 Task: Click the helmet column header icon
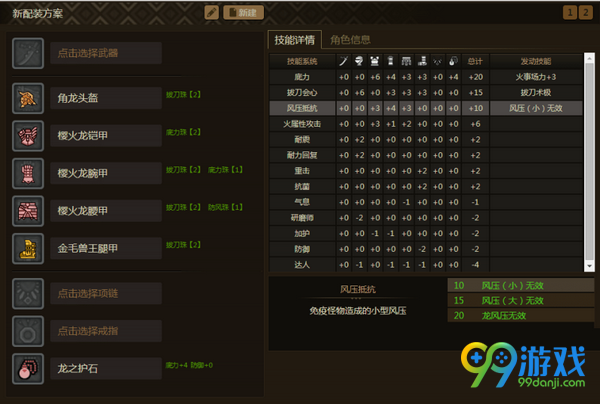359,61
